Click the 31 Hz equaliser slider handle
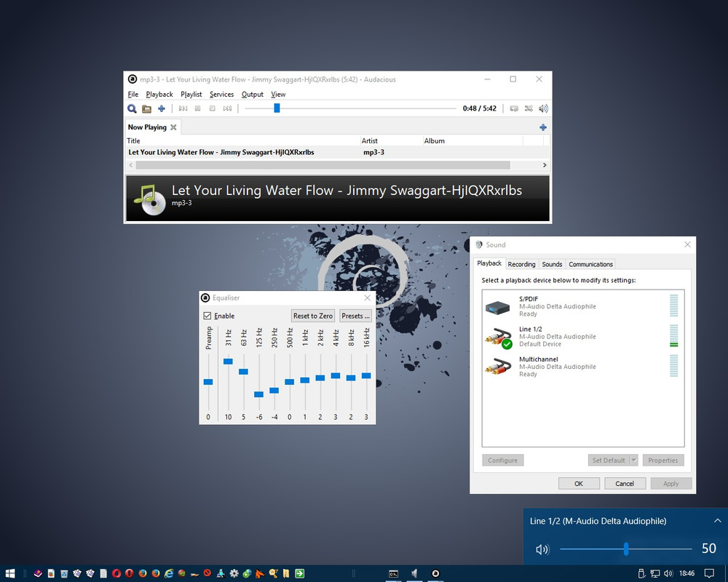 click(228, 362)
